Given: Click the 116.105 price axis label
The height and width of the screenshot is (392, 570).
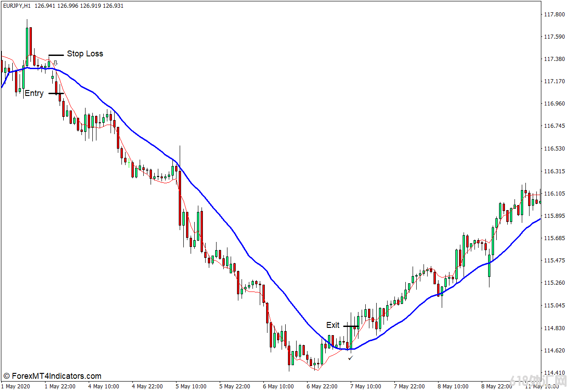Looking at the screenshot, I should [554, 193].
